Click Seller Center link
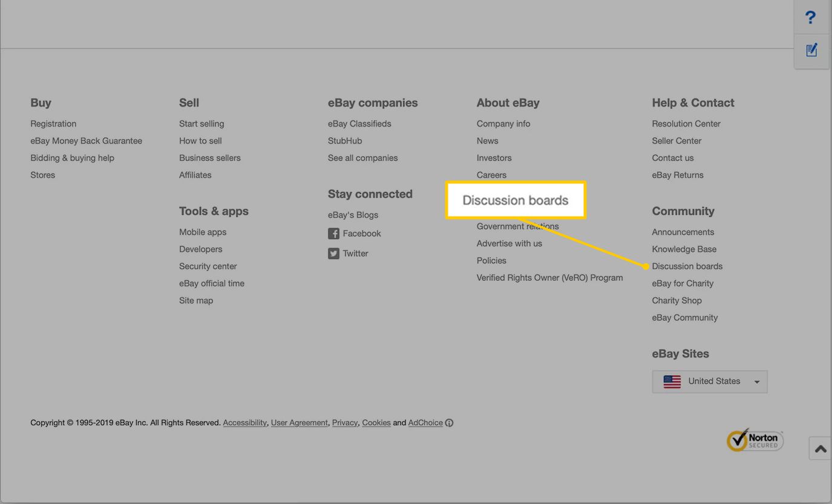 coord(676,140)
